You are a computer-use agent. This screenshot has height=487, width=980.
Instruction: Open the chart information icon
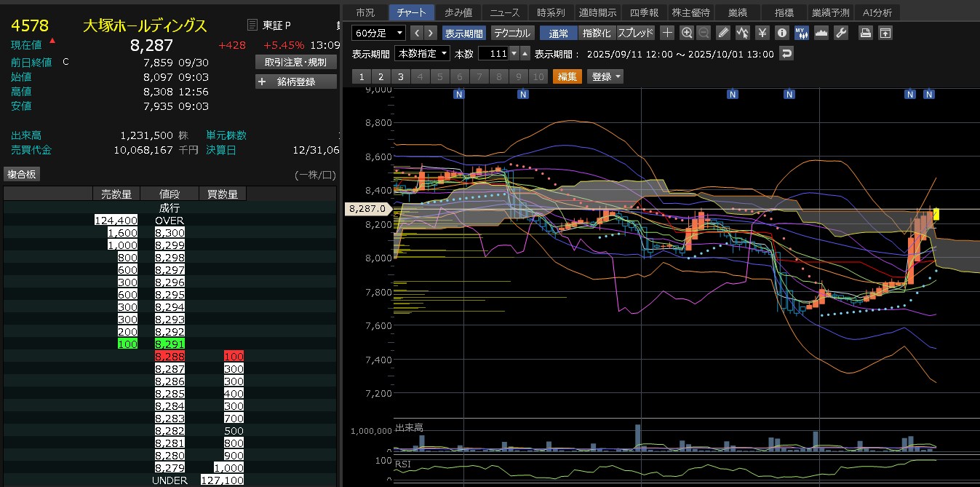pos(781,33)
